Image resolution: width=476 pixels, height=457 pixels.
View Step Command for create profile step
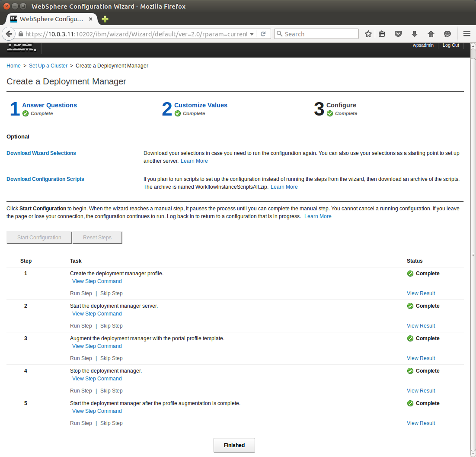click(x=97, y=281)
